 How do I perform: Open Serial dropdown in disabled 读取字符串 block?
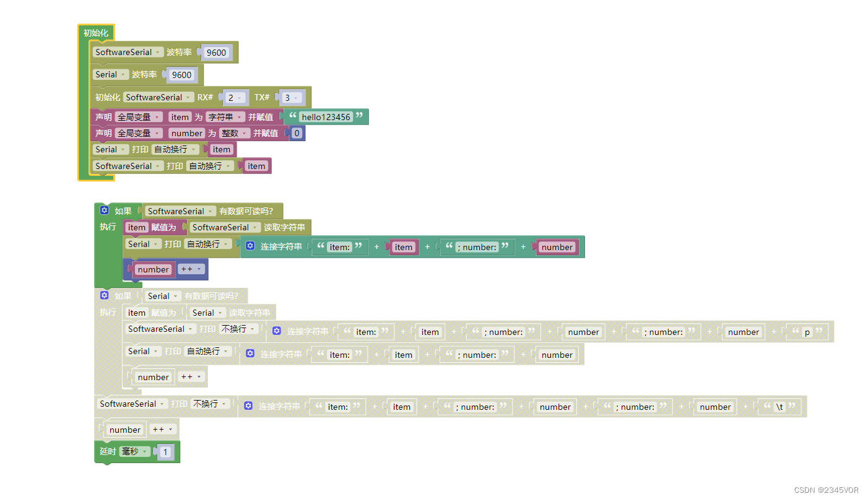[x=207, y=313]
